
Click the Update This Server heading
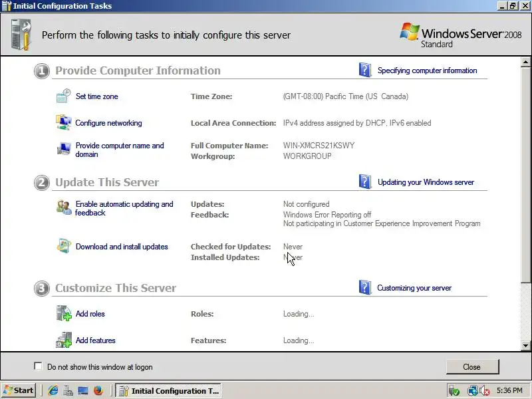(107, 182)
